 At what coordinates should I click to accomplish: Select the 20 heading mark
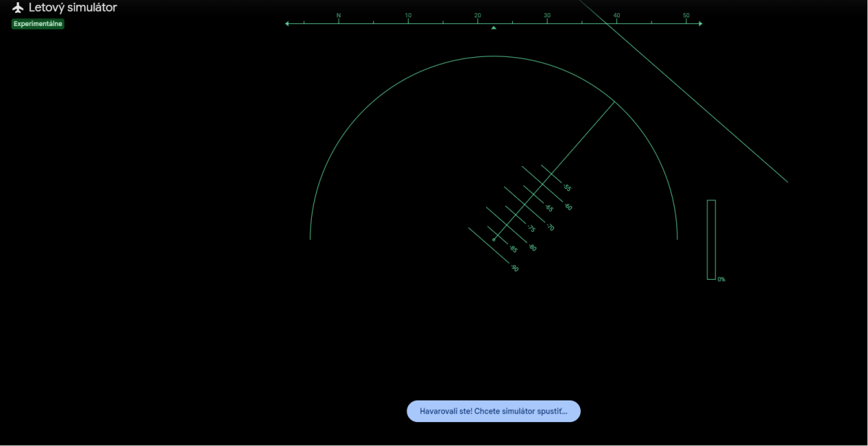pyautogui.click(x=477, y=15)
